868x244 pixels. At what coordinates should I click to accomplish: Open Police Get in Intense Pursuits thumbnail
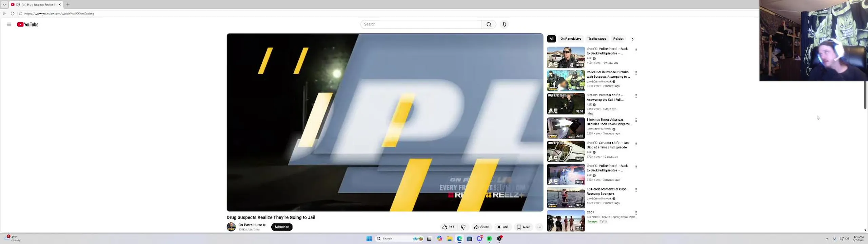[x=566, y=81]
